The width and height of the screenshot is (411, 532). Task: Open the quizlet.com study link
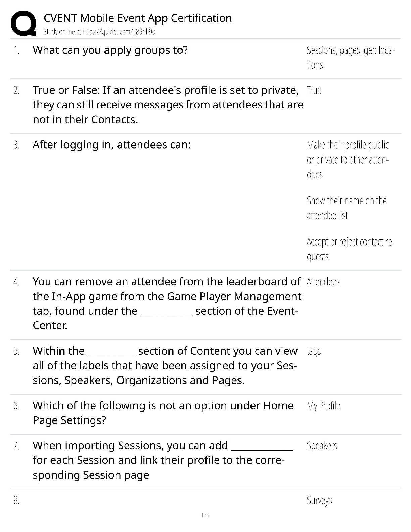pyautogui.click(x=99, y=32)
